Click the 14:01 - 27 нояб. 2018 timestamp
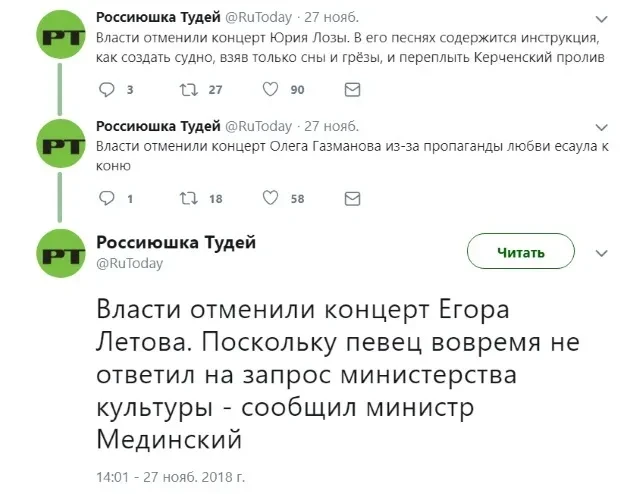The image size is (640, 494). [x=170, y=477]
